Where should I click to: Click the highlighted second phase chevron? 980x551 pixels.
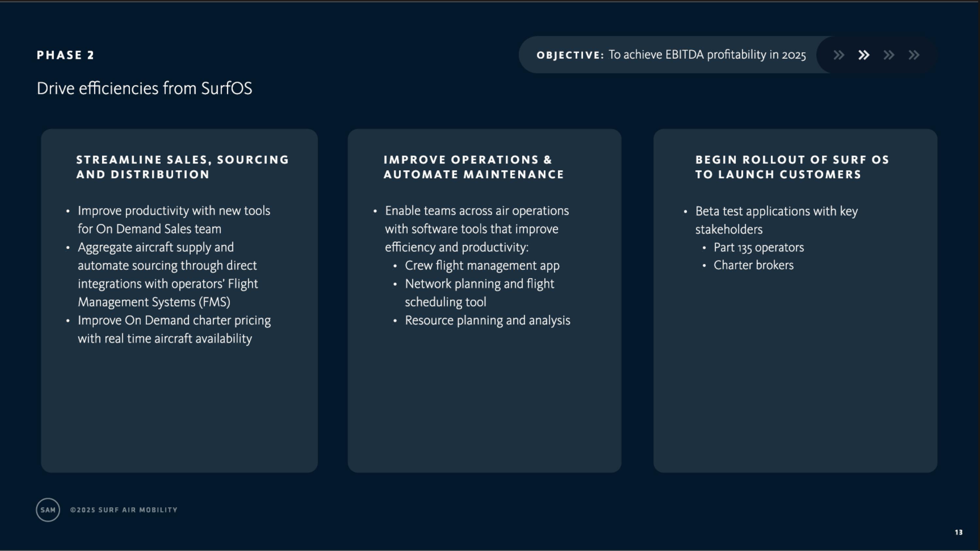[864, 55]
